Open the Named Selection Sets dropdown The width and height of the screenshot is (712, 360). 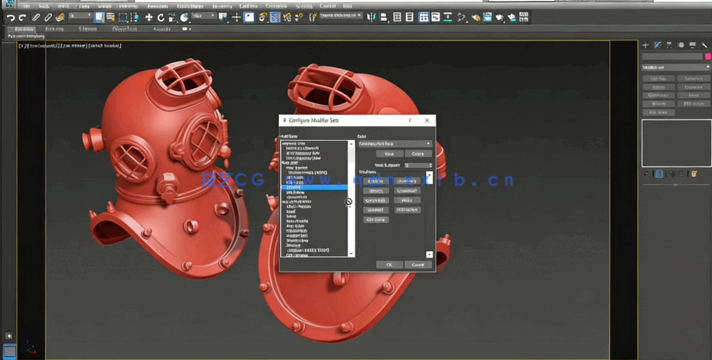click(x=341, y=16)
